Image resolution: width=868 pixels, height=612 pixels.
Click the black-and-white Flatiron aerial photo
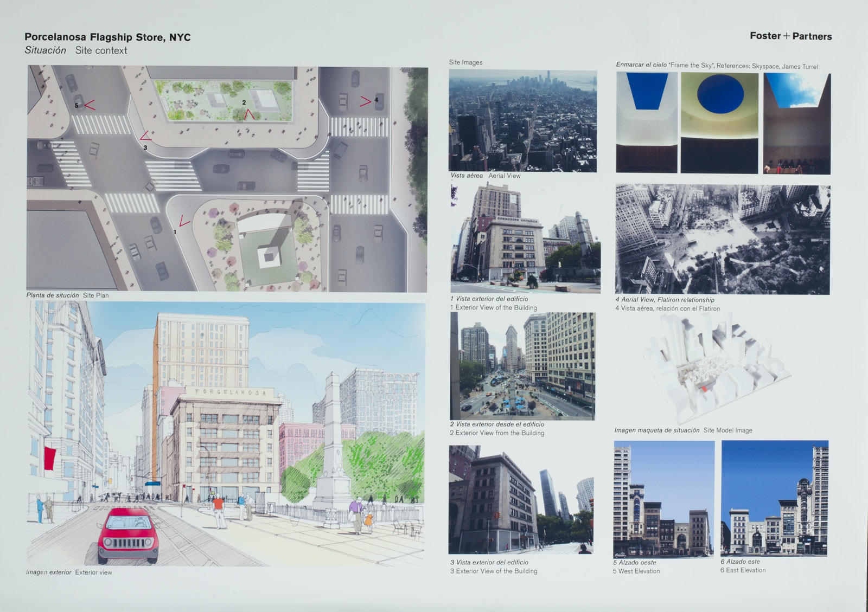tap(722, 239)
